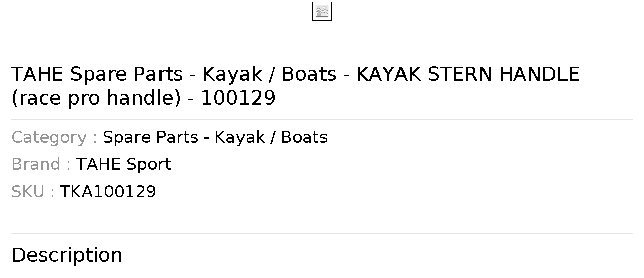This screenshot has width=644, height=278.
Task: Click the 'SKU :' label
Action: pos(33,192)
